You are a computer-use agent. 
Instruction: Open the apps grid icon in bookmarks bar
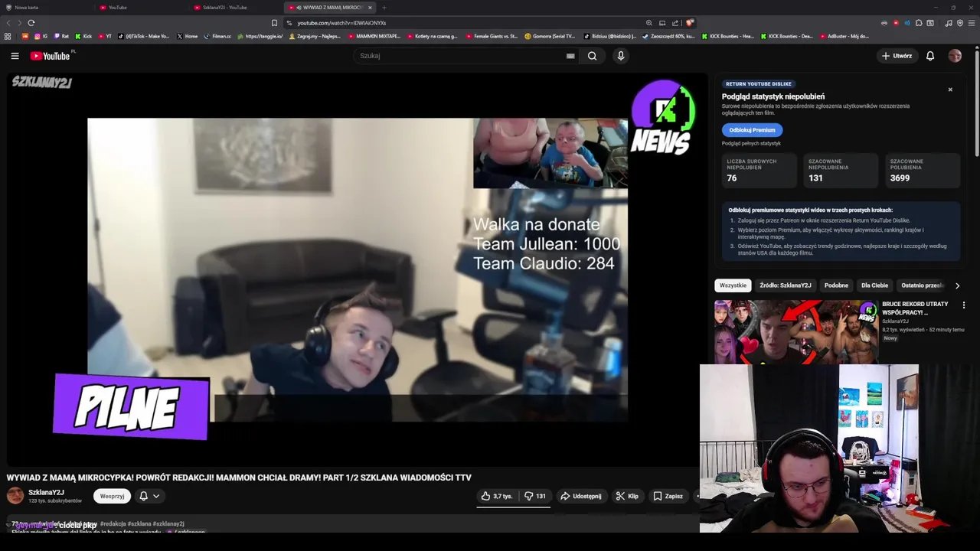8,36
